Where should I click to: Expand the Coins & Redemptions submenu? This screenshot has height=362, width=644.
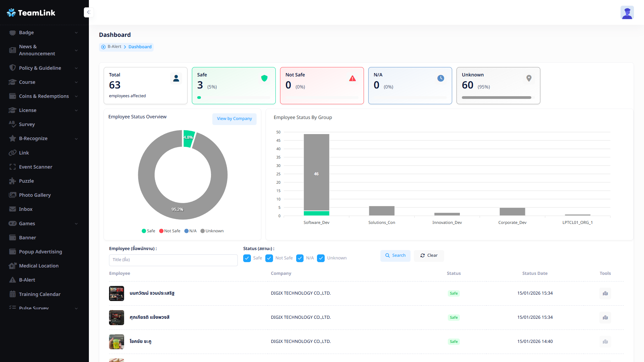[x=76, y=96]
